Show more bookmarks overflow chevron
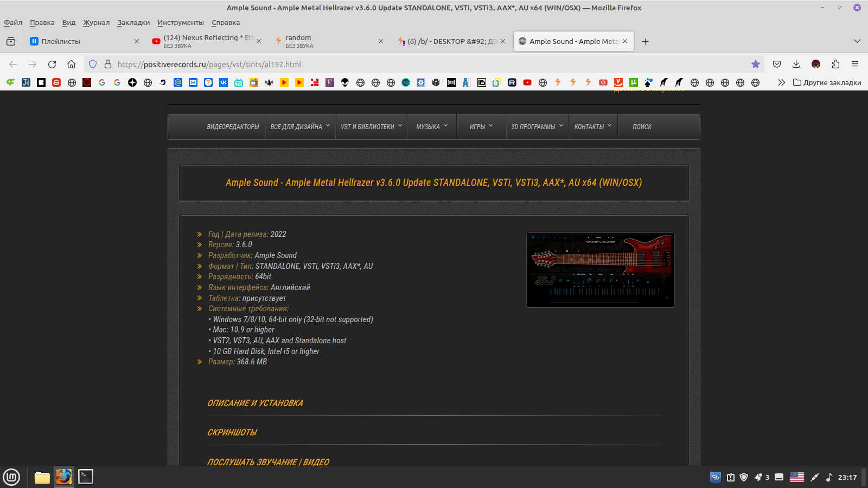The image size is (868, 488). click(x=781, y=82)
